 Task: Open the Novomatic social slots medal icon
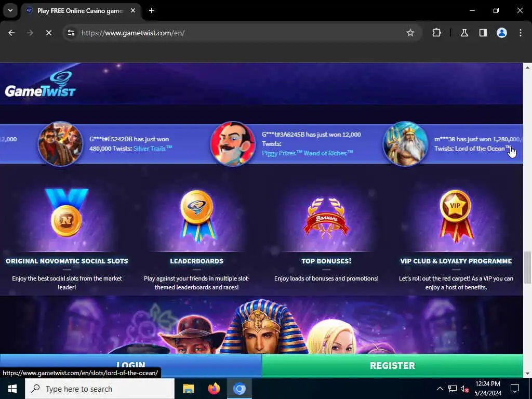click(x=67, y=213)
